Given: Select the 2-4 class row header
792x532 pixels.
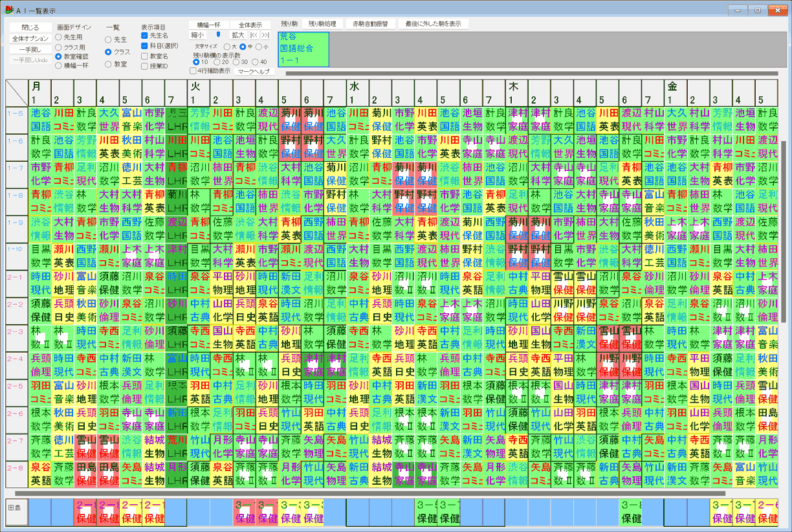Looking at the screenshot, I should (17, 365).
